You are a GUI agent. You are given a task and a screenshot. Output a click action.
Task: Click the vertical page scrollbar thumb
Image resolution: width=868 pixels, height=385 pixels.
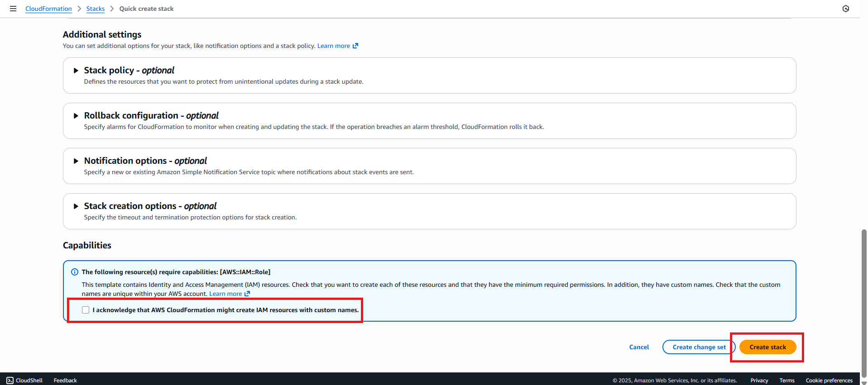point(863,303)
